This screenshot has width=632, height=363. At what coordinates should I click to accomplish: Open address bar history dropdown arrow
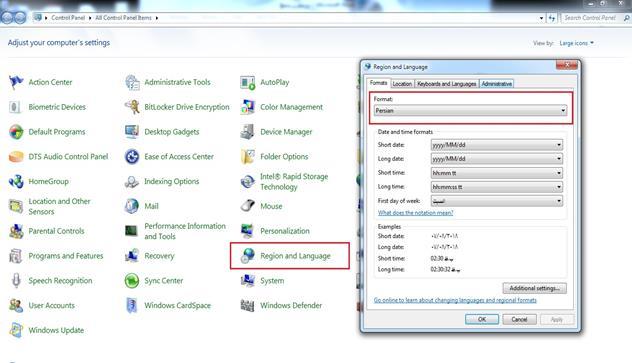541,18
